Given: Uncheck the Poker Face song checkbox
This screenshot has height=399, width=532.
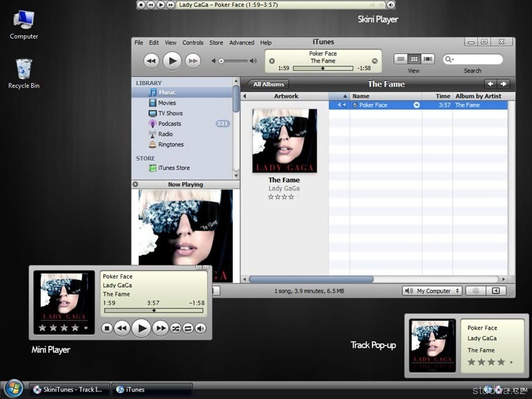Looking at the screenshot, I should click(x=355, y=105).
